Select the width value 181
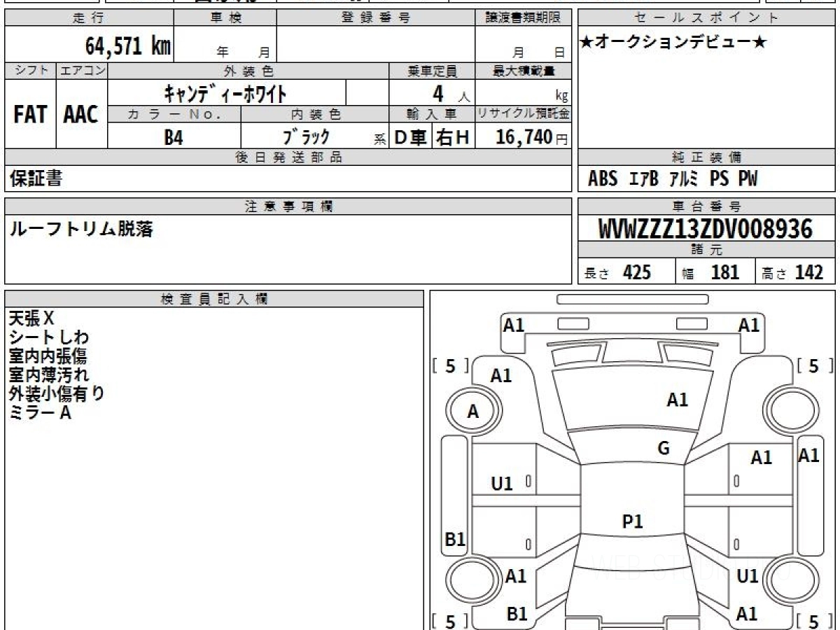 [x=724, y=272]
